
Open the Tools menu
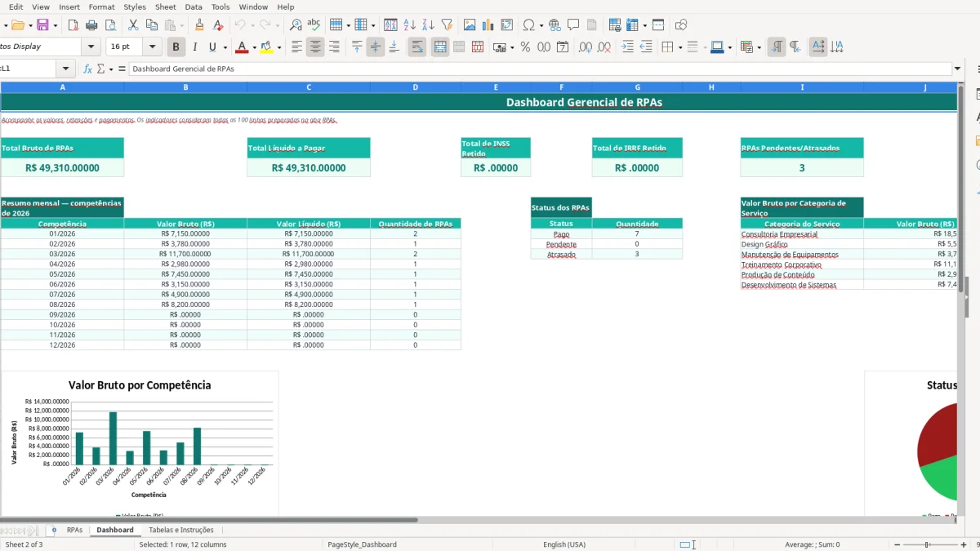(220, 7)
